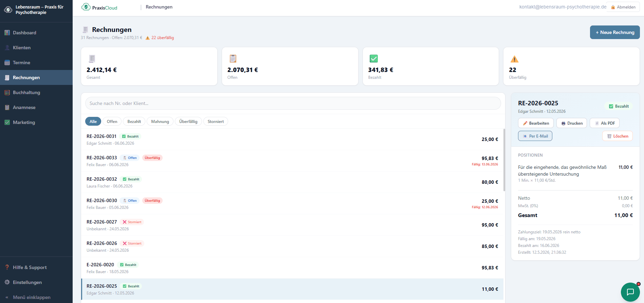The height and width of the screenshot is (303, 644).
Task: Collapse the menu with Menü einklappen
Action: (36, 297)
